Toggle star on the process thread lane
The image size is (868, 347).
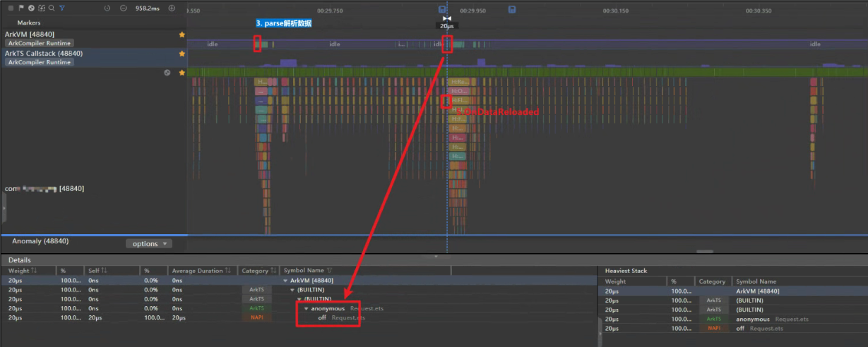click(x=182, y=73)
